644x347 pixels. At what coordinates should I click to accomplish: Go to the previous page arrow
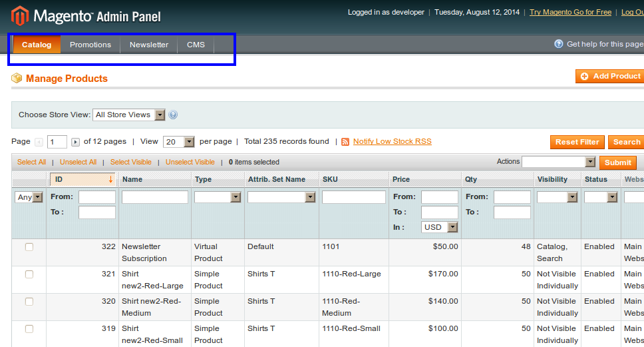pos(39,142)
